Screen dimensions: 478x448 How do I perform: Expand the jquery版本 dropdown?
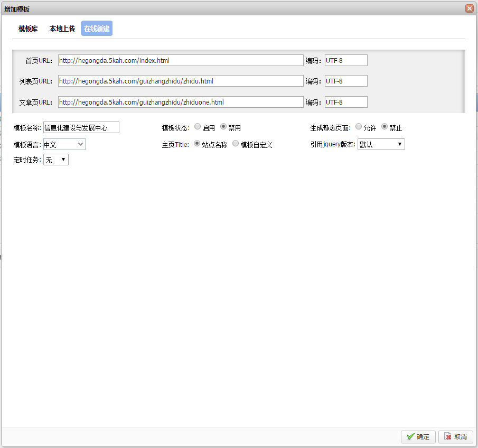(x=381, y=144)
